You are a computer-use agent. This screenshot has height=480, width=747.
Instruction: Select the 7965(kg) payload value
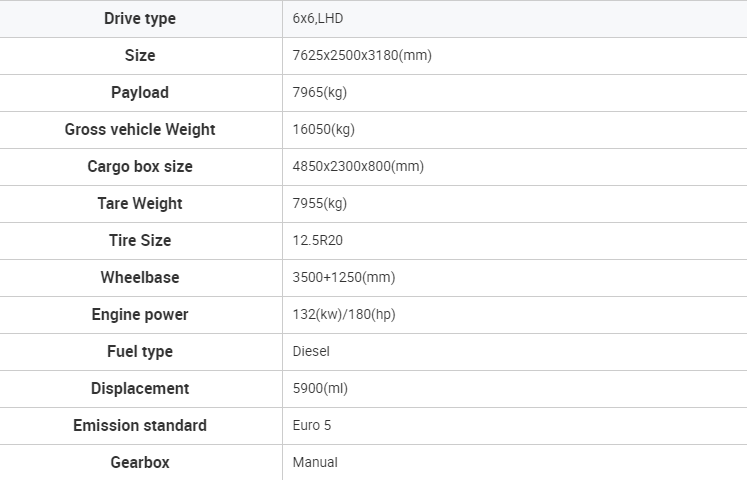320,93
